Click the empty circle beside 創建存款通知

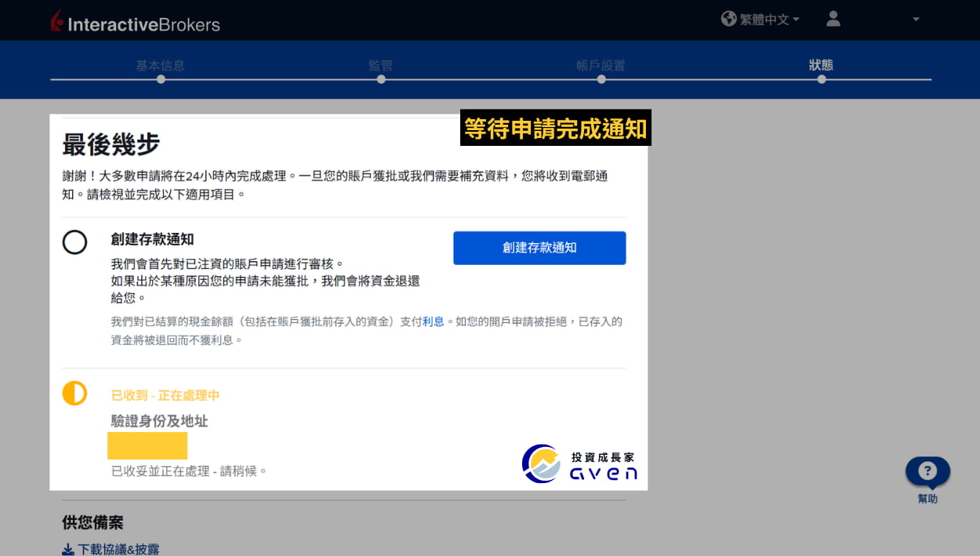[x=74, y=242]
